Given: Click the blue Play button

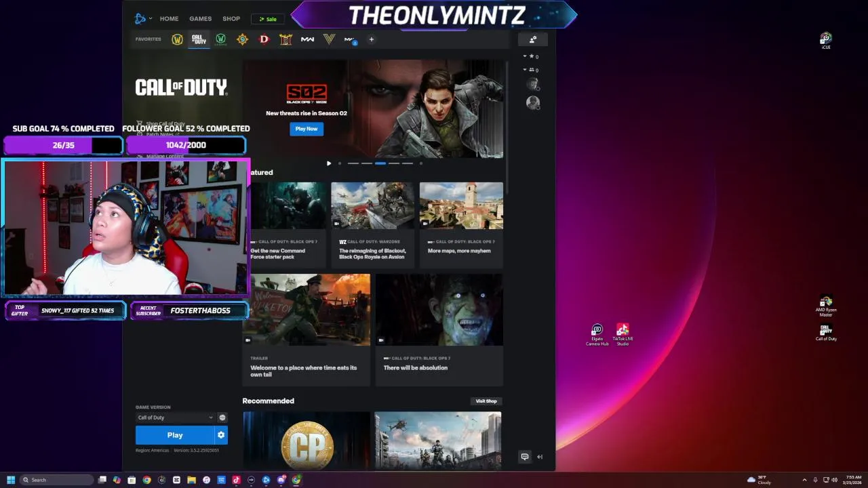Looking at the screenshot, I should tap(175, 435).
